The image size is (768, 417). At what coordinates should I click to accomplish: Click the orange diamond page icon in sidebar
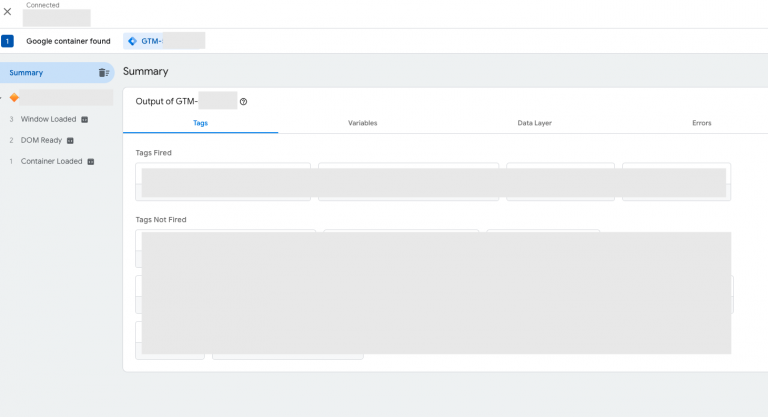(x=14, y=97)
